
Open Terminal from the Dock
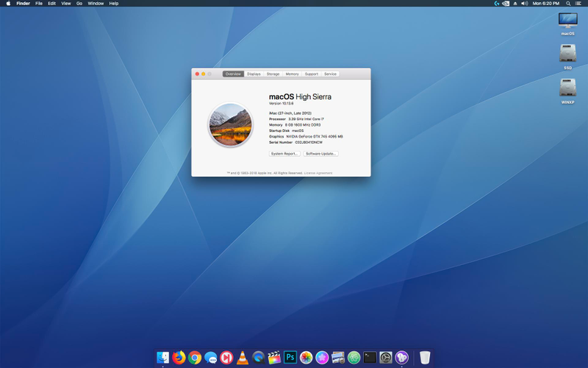coord(370,358)
